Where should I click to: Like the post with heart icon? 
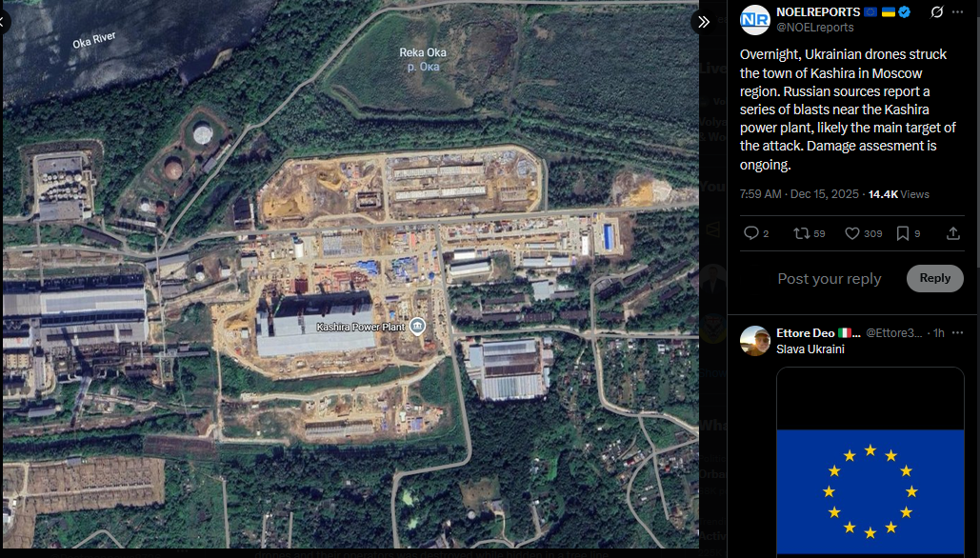click(x=851, y=233)
